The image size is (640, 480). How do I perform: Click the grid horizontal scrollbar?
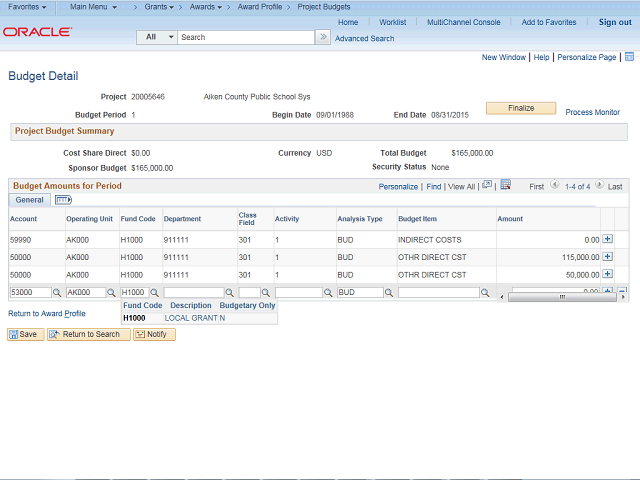coord(560,297)
